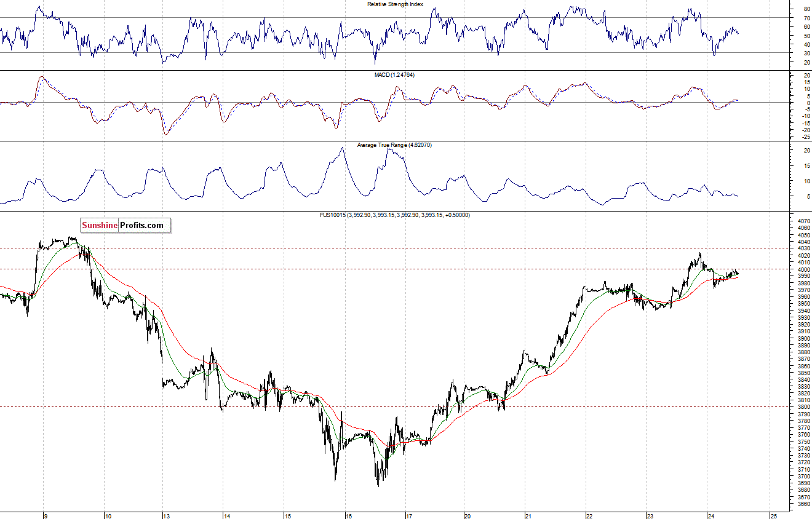Click the SunshineProfits.com logo link
Viewport: 812px width, 519px height.
pos(125,226)
